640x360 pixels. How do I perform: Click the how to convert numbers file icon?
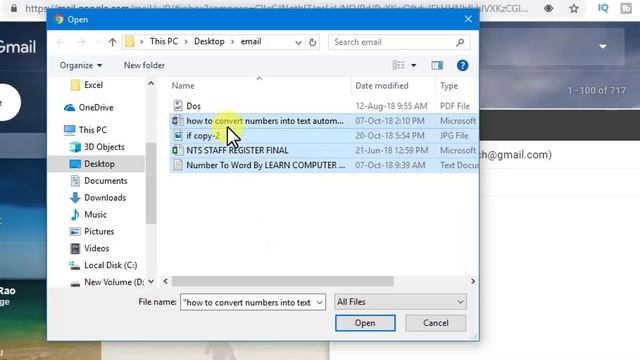coord(178,121)
